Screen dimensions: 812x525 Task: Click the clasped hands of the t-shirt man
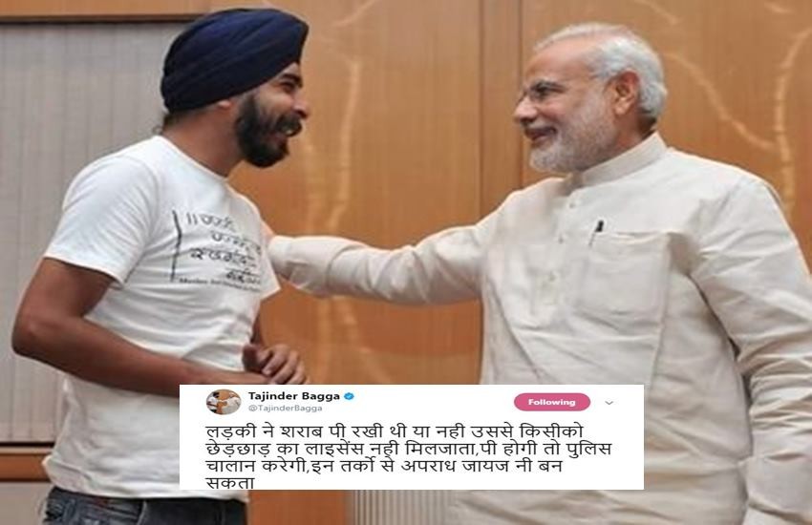click(273, 360)
